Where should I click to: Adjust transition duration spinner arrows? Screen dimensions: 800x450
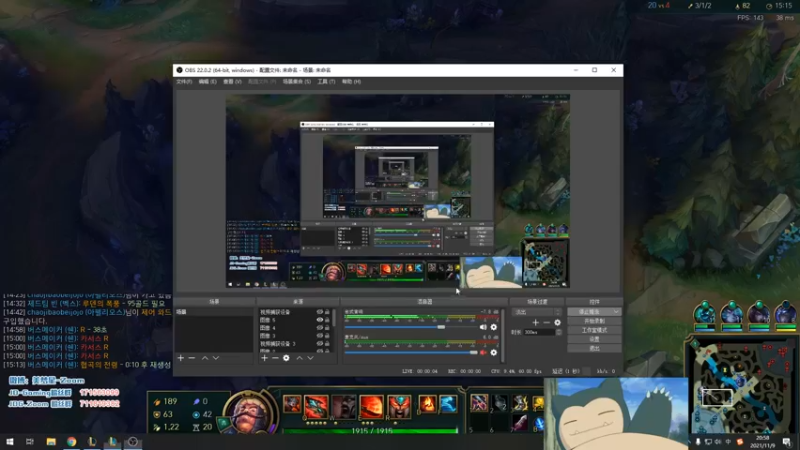(559, 332)
